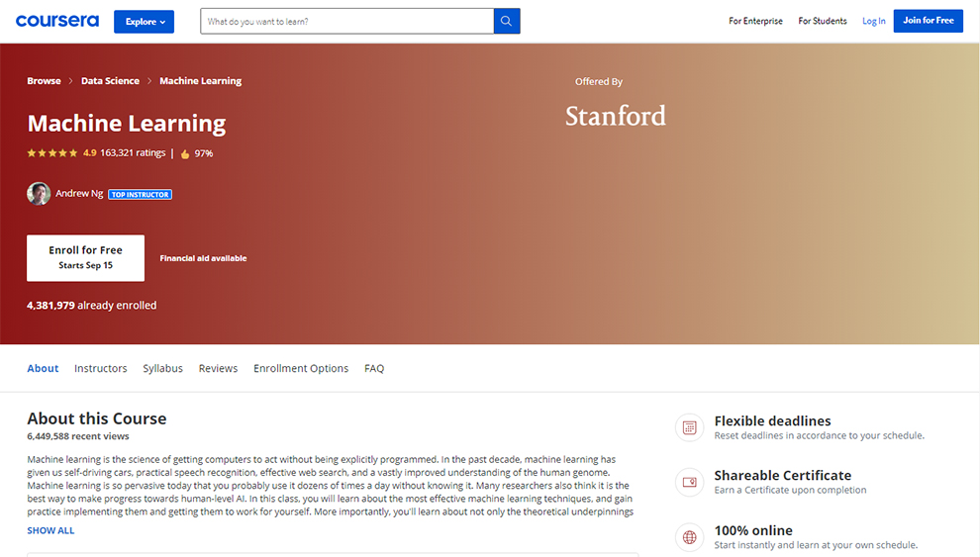The height and width of the screenshot is (557, 980).
Task: Open the FAQ tab
Action: (374, 368)
